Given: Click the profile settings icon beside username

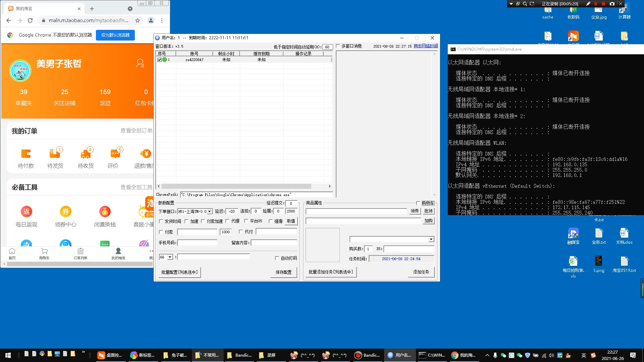Looking at the screenshot, I should point(140,63).
